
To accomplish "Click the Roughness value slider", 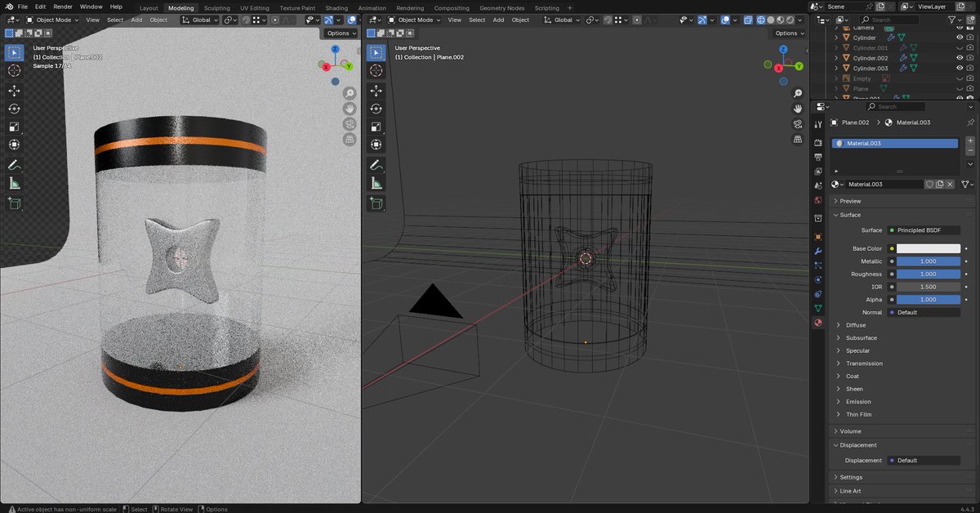I will click(x=929, y=274).
